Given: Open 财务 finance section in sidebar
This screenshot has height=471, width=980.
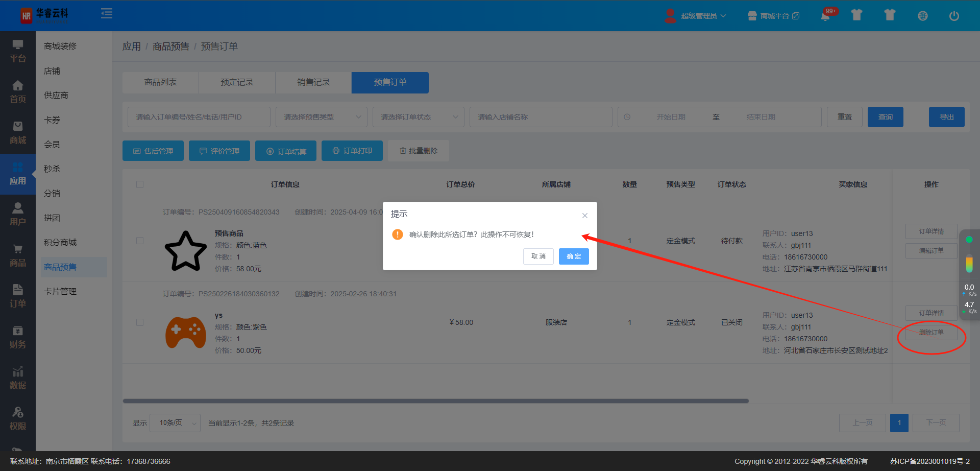Looking at the screenshot, I should tap(18, 338).
